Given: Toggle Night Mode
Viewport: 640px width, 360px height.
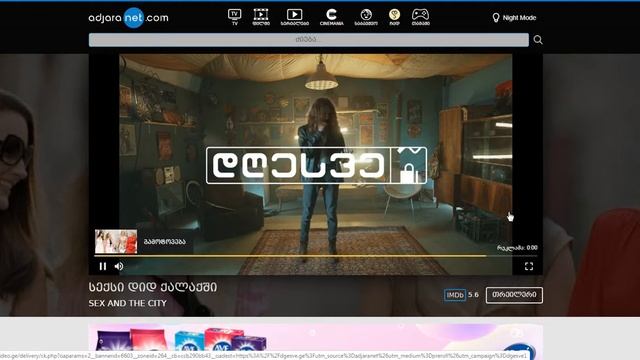Looking at the screenshot, I should point(514,18).
